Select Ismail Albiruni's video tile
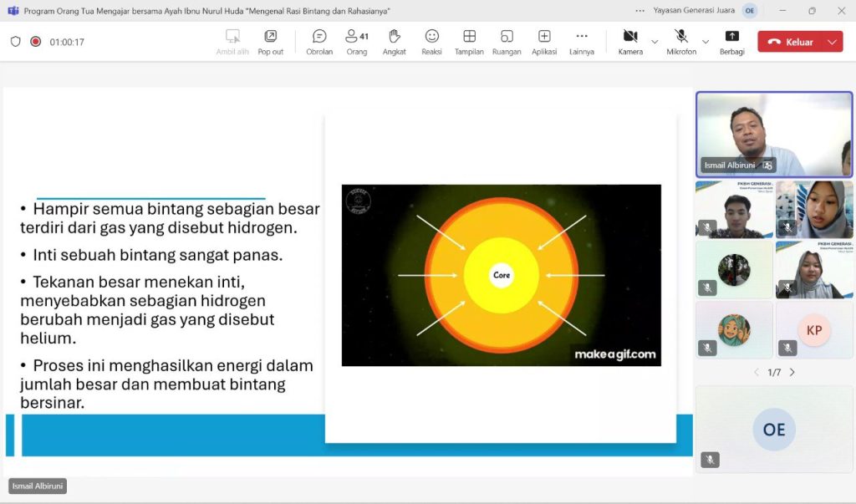The width and height of the screenshot is (856, 504). 774,135
